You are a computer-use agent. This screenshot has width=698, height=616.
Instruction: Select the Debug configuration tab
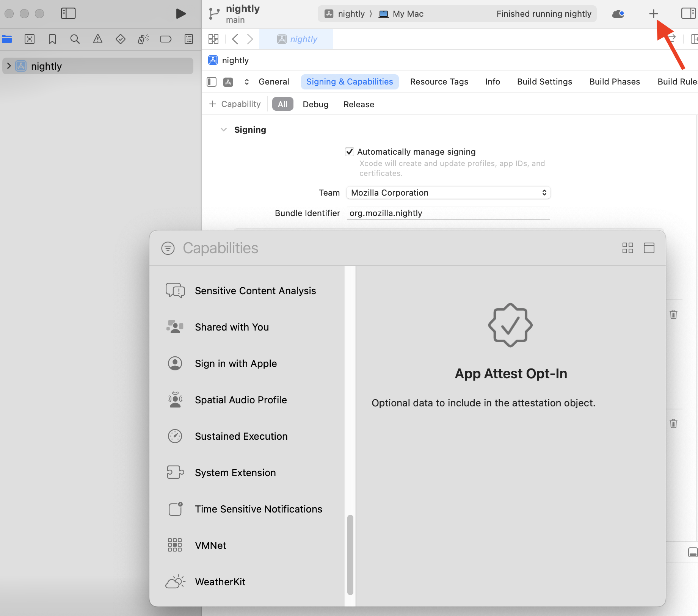[x=315, y=104]
